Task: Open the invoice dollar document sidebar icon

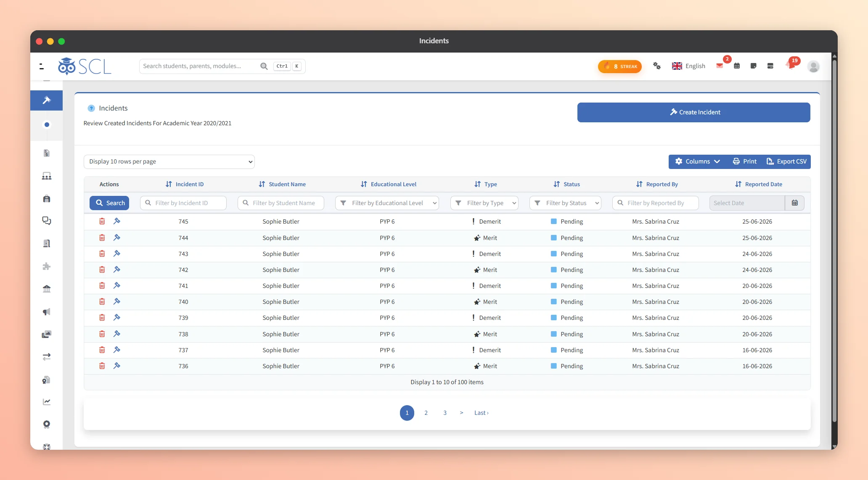Action: click(47, 153)
